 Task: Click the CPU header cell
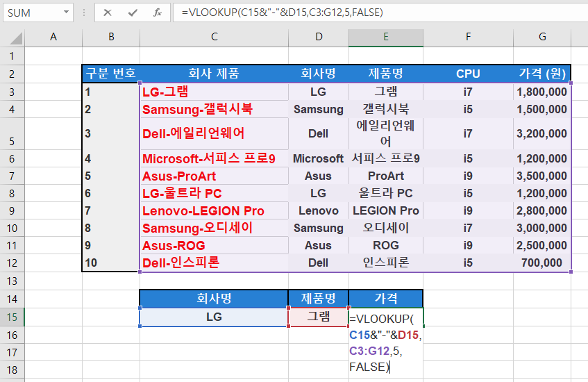(468, 74)
